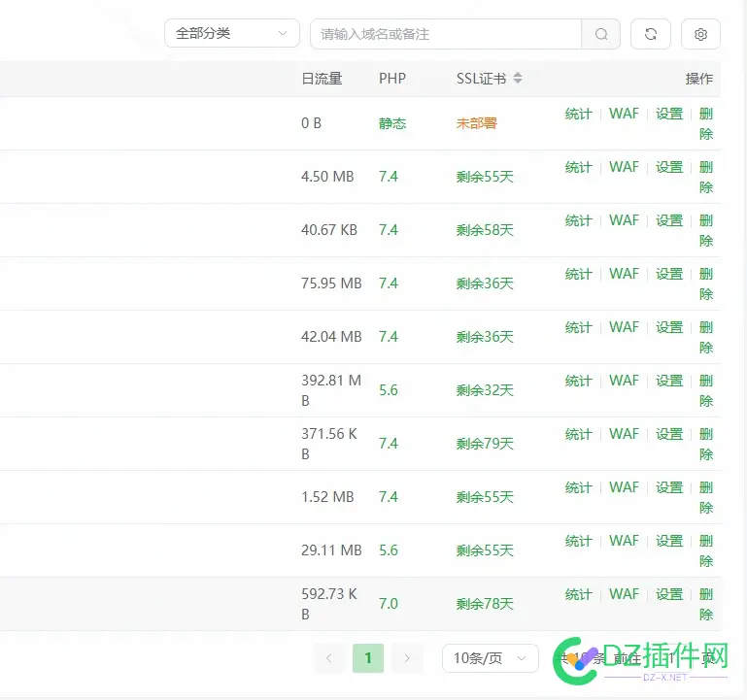Go to the previous page arrow

tap(329, 658)
